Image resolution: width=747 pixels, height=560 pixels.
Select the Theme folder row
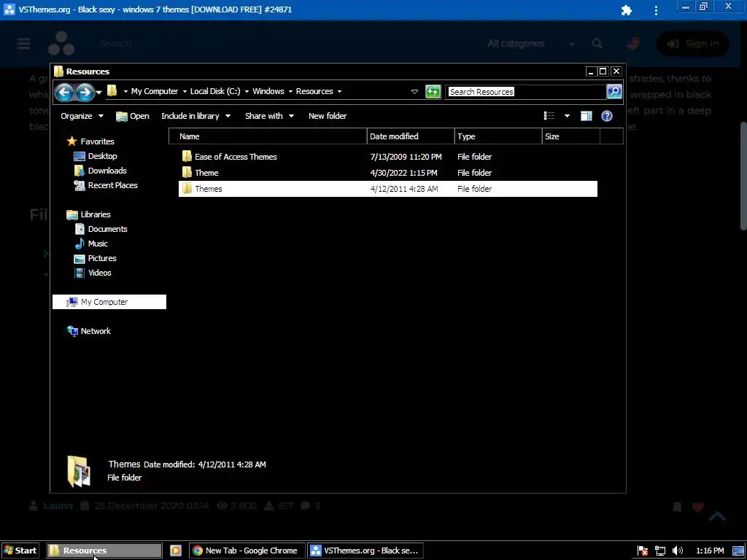coord(388,173)
